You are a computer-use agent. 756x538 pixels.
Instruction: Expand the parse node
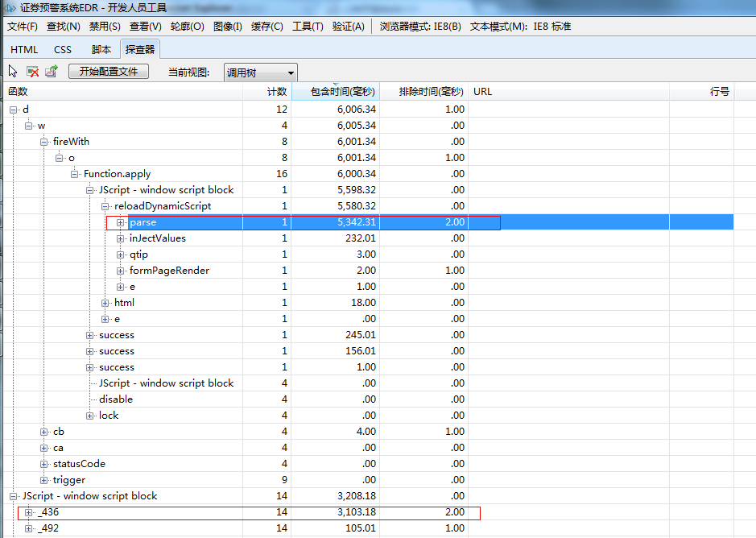121,222
